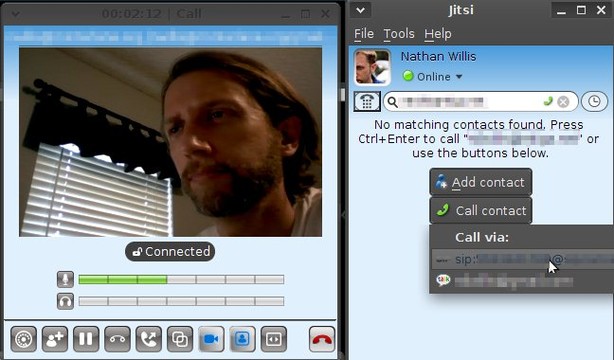This screenshot has width=614, height=360.
Task: Adjust the microphone level slider
Action: [181, 280]
